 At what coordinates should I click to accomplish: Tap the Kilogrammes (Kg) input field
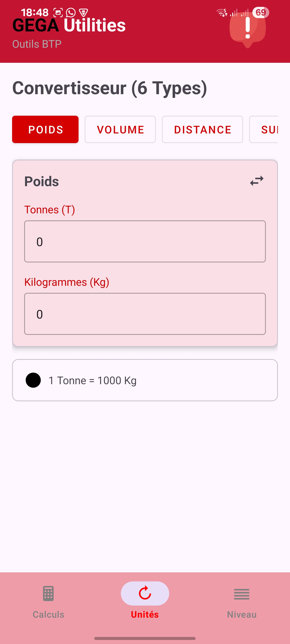[x=145, y=314]
